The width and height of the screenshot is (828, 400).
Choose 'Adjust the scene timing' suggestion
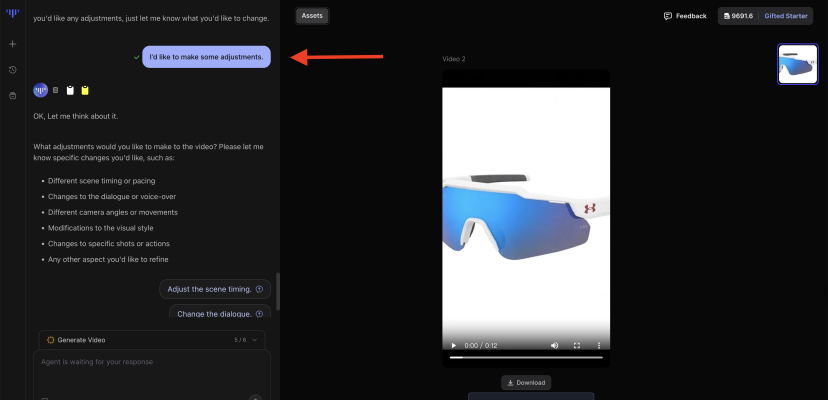point(215,289)
